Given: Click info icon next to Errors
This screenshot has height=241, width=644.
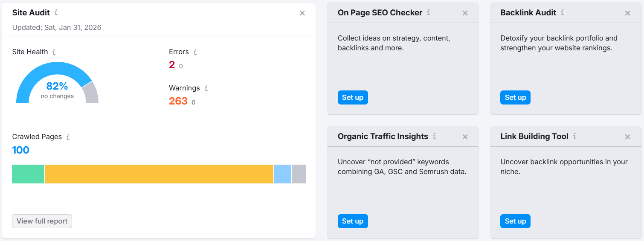Looking at the screenshot, I should (x=195, y=52).
